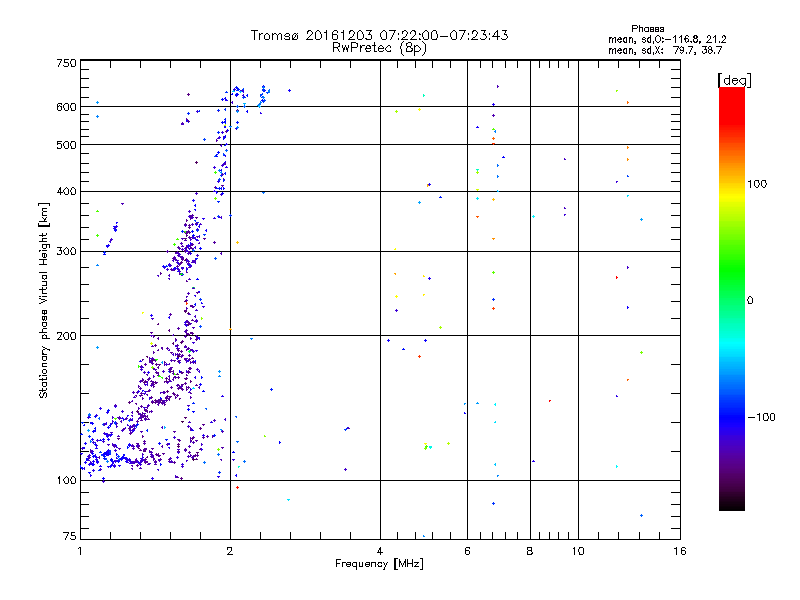This screenshot has height=600, width=800.
Task: Click the plot title 'Tromsø 20161203 07:22:00-07:23:43'
Action: [379, 35]
